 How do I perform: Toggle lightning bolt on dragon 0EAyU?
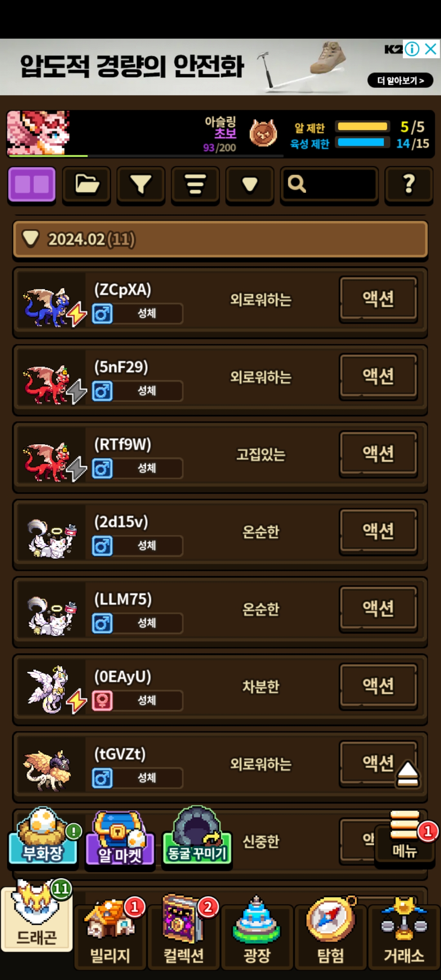77,701
